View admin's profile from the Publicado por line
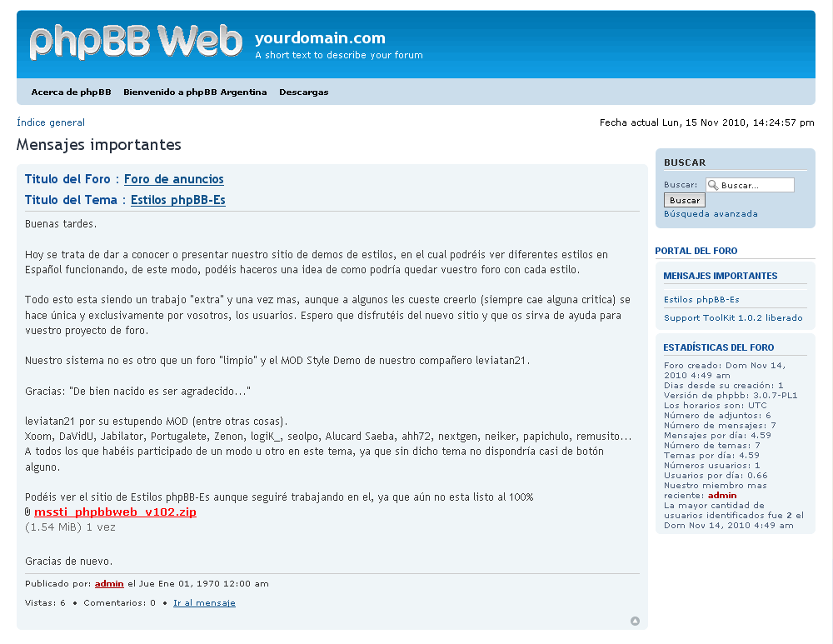This screenshot has width=833, height=644. 108,583
